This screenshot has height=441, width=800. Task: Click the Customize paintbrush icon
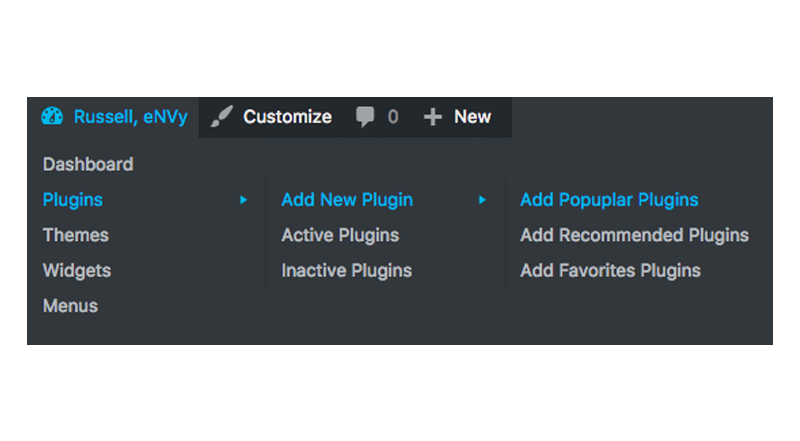pos(221,117)
